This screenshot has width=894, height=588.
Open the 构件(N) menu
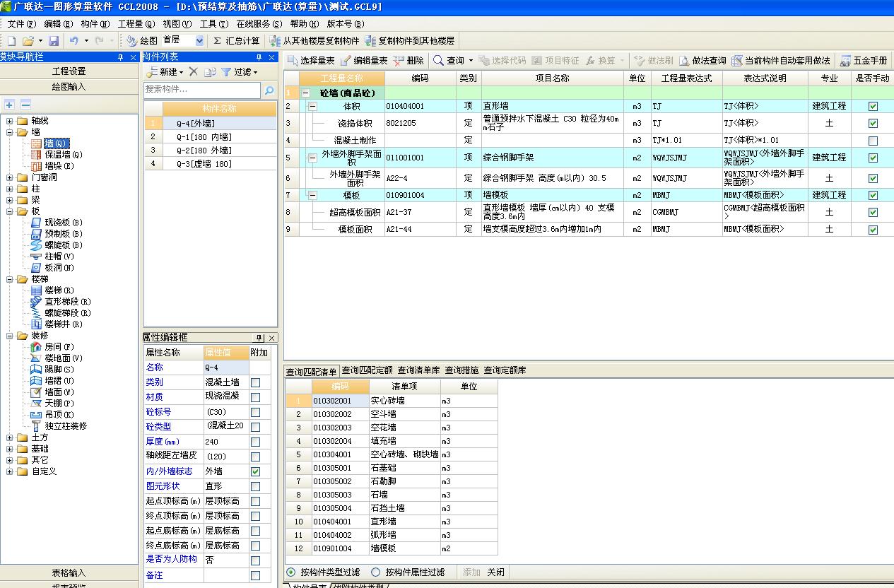click(x=95, y=24)
